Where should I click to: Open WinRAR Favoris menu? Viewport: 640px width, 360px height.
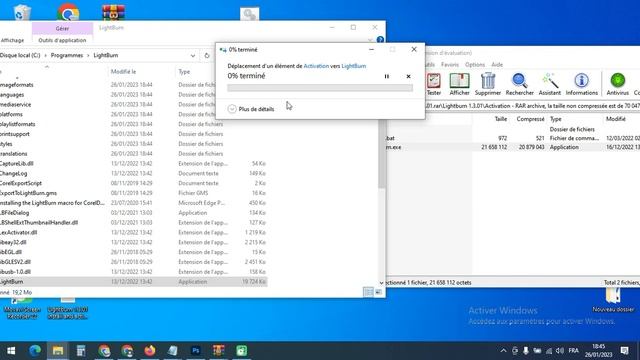[450, 64]
